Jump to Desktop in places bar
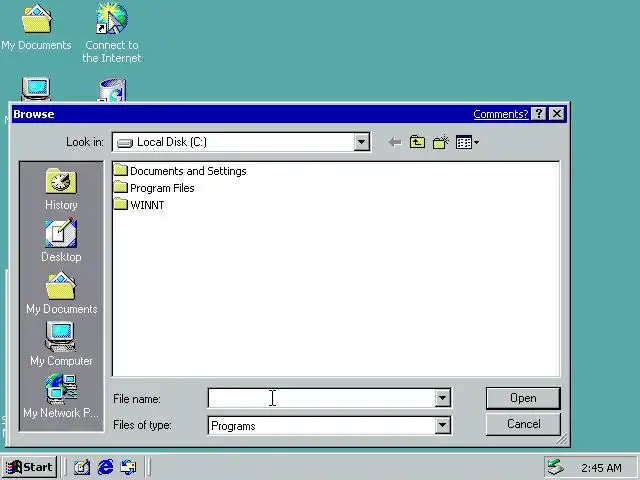 [x=61, y=240]
